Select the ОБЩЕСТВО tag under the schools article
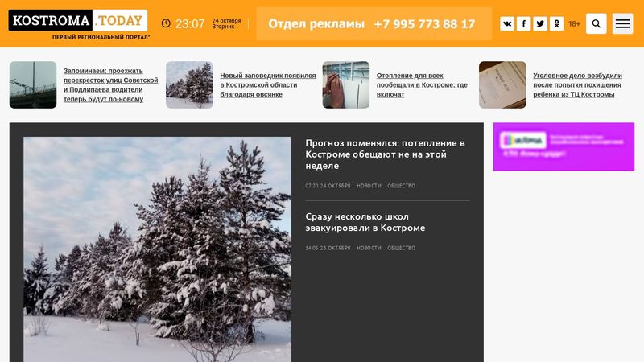 (x=401, y=248)
